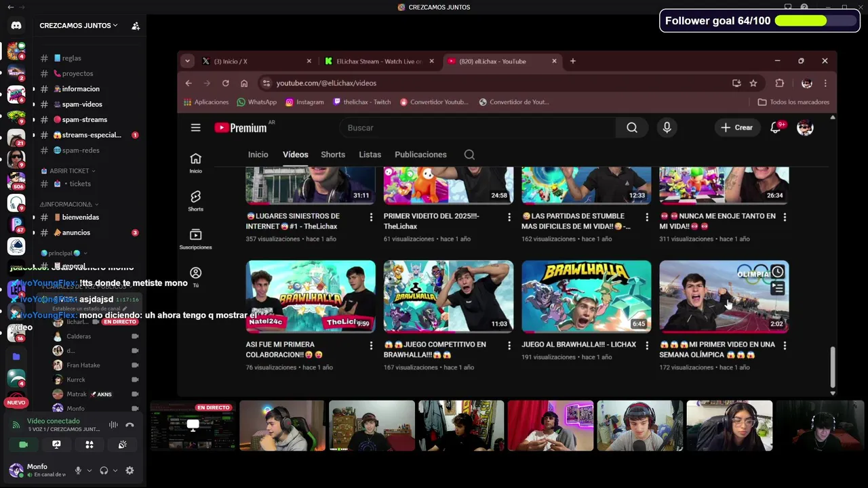868x488 pixels.
Task: Focus YouTube Buscar search field
Action: (478, 127)
